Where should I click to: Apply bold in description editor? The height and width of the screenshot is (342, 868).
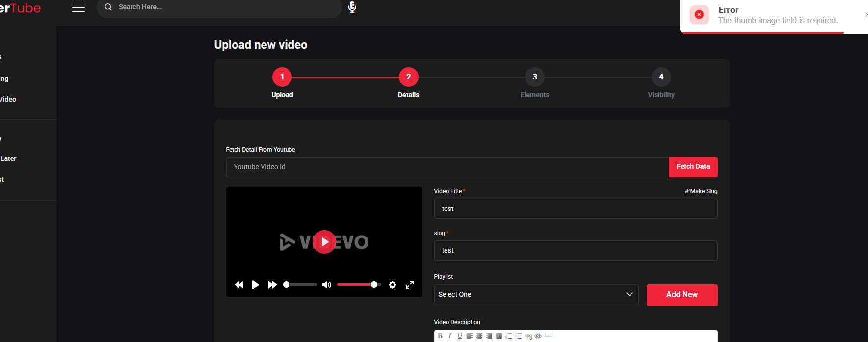pyautogui.click(x=440, y=336)
